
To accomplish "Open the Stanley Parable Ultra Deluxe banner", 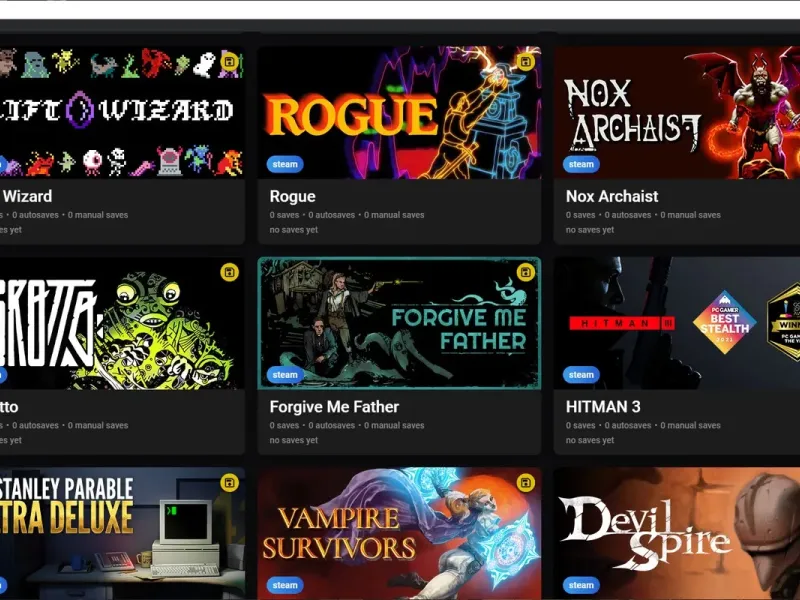I will tap(122, 534).
